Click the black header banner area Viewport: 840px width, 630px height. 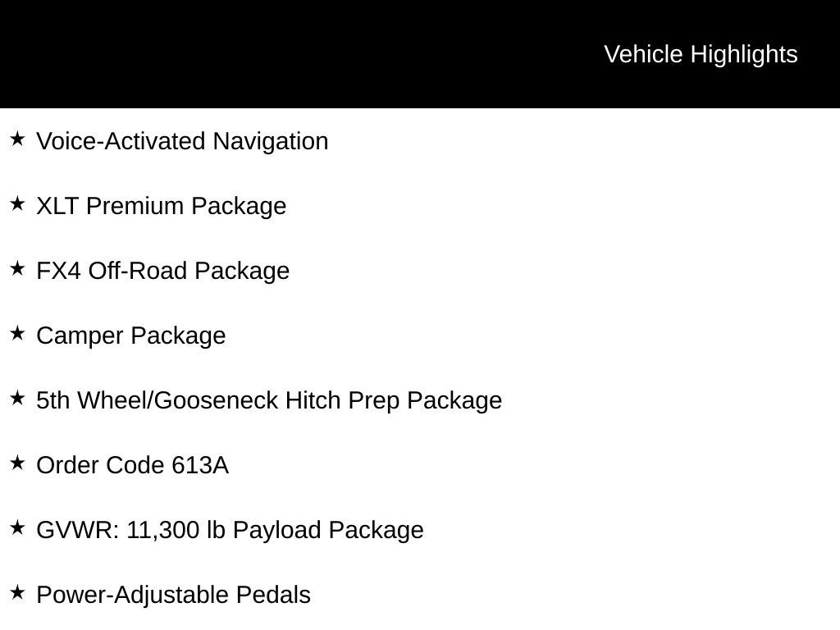click(x=420, y=54)
